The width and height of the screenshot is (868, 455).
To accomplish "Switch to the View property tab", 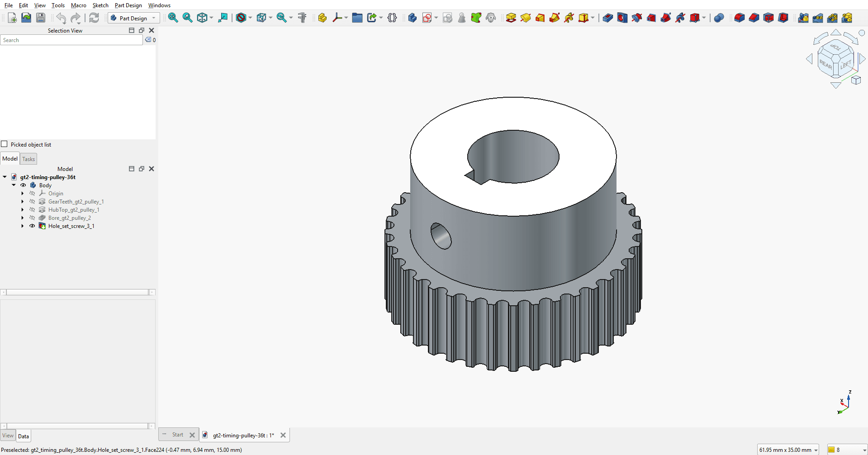I will coord(8,436).
